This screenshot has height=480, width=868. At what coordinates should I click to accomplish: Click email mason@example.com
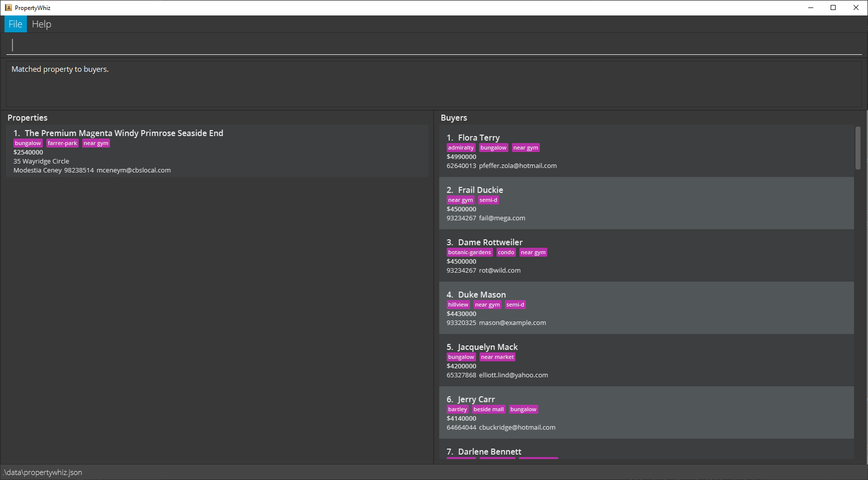[x=512, y=323]
